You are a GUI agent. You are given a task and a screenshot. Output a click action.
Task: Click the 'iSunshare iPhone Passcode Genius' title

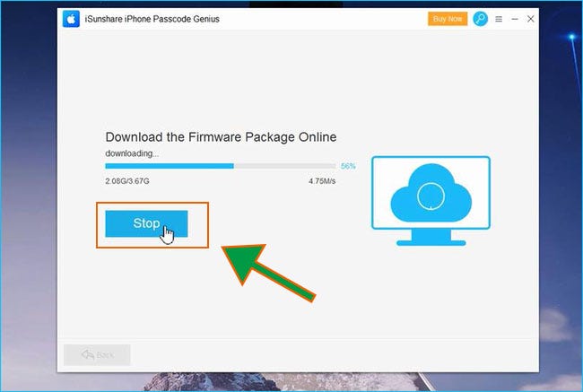152,19
